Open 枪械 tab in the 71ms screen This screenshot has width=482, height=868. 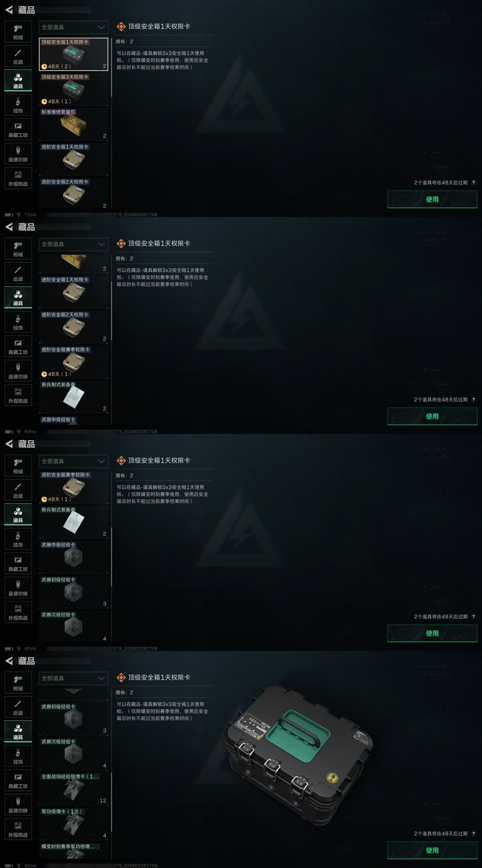tap(18, 32)
